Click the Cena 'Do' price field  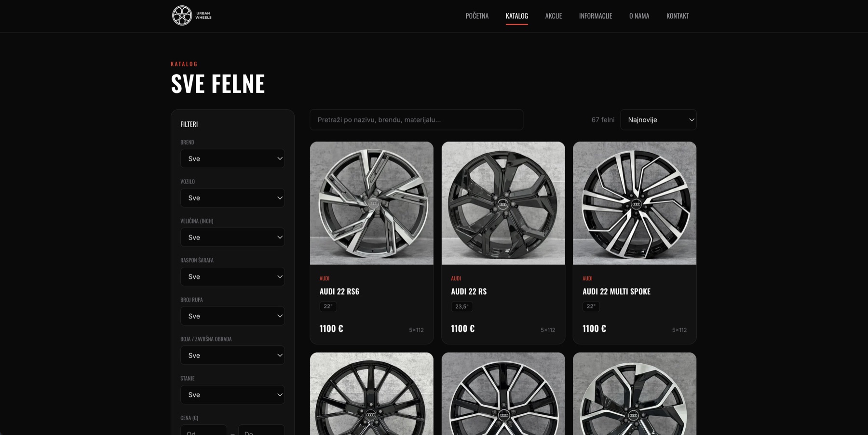click(261, 430)
